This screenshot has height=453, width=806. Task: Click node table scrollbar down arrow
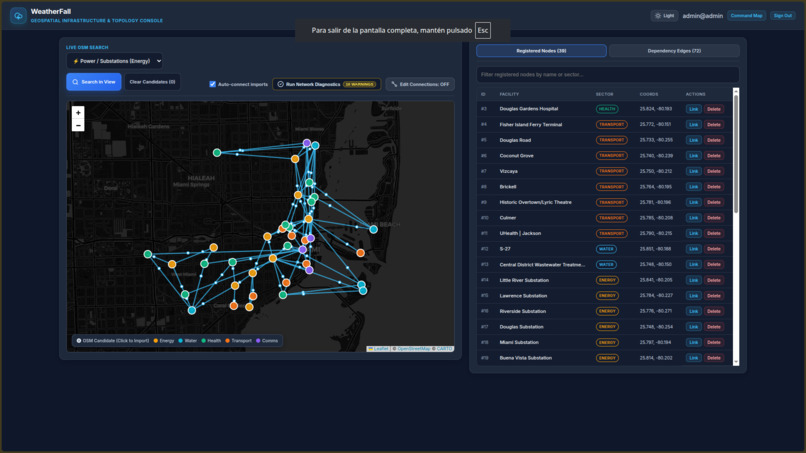(x=736, y=363)
